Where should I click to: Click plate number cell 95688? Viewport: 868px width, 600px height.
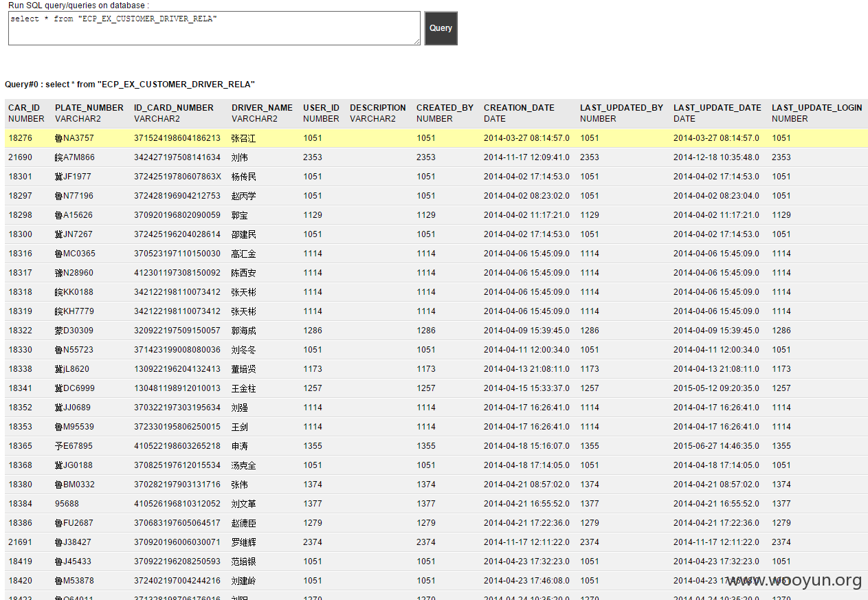[67, 504]
